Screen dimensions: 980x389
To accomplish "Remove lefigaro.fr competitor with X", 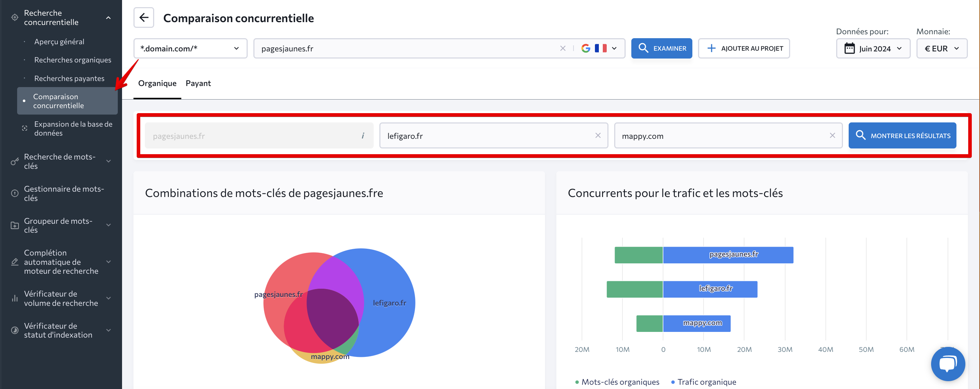I will 598,135.
